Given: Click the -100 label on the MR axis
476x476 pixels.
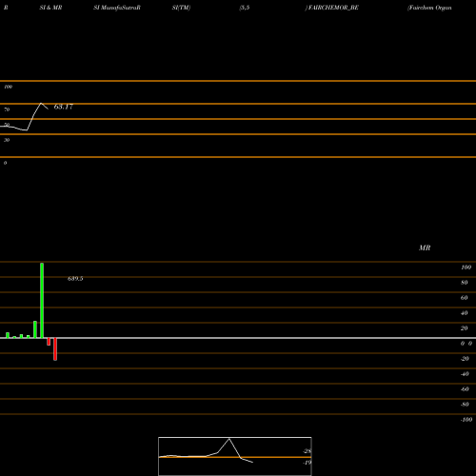Looking at the screenshot, I should [x=466, y=420].
